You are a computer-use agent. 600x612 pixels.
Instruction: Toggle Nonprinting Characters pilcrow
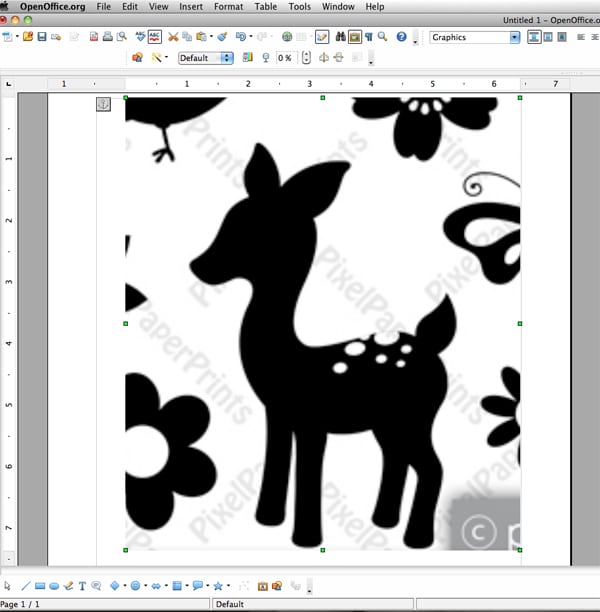pyautogui.click(x=369, y=37)
